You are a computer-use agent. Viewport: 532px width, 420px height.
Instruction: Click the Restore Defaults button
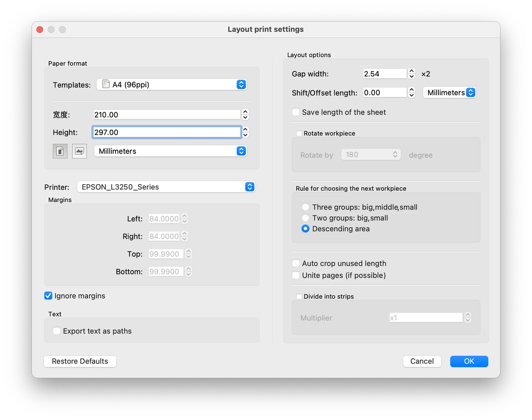click(80, 361)
